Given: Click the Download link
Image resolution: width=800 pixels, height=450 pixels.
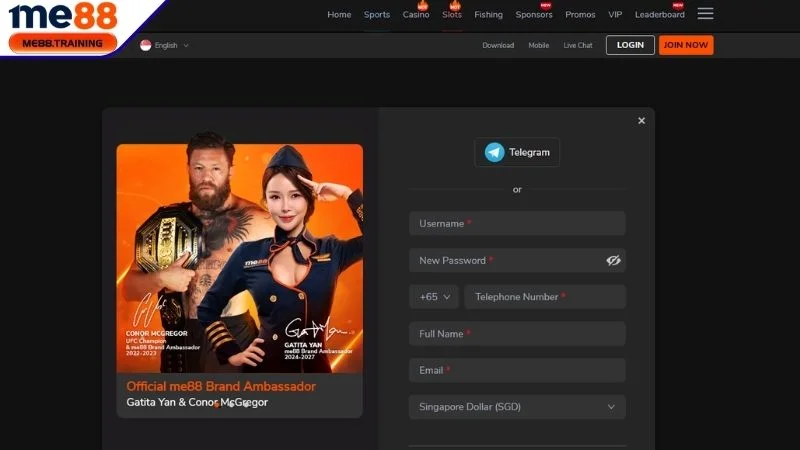Looking at the screenshot, I should [x=498, y=45].
